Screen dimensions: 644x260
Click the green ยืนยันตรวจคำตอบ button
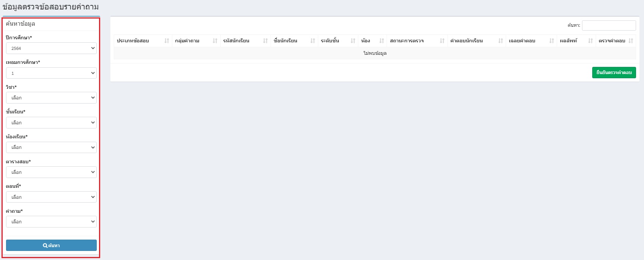[614, 73]
